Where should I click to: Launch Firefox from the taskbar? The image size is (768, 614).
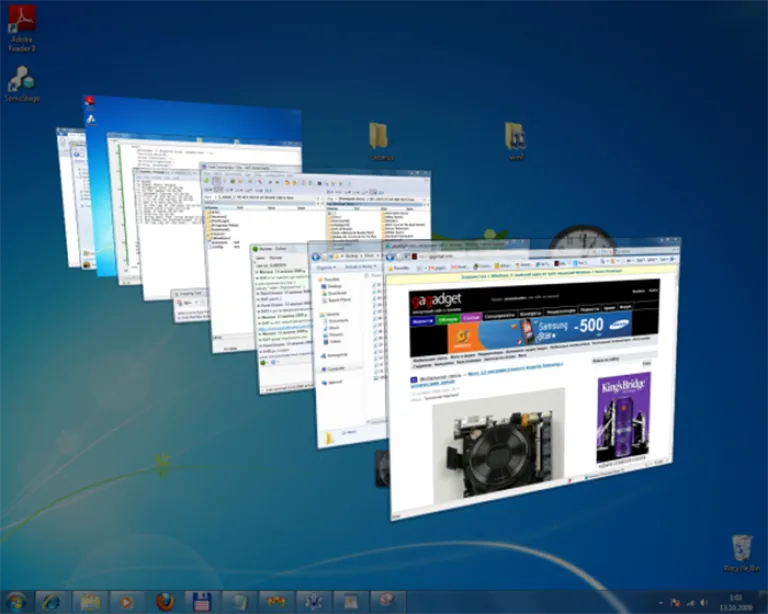pyautogui.click(x=165, y=602)
